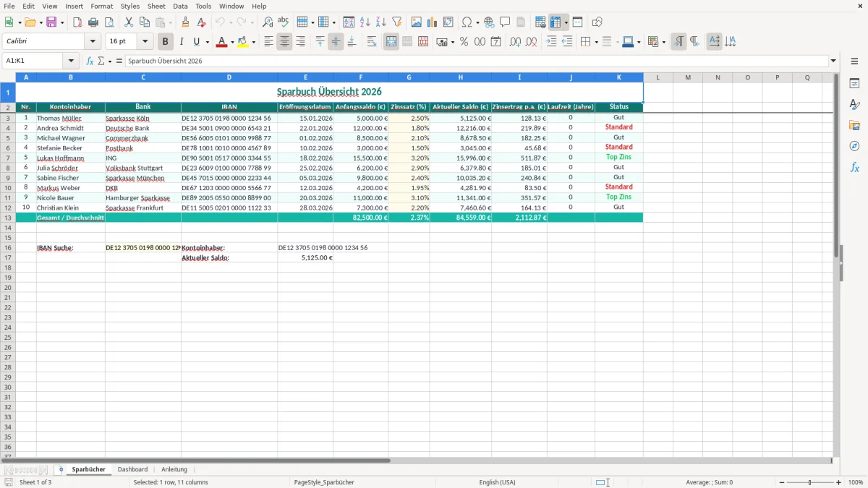Select the Clone Formatting paintbrush
Screen dimensions: 868x488
coord(185,22)
